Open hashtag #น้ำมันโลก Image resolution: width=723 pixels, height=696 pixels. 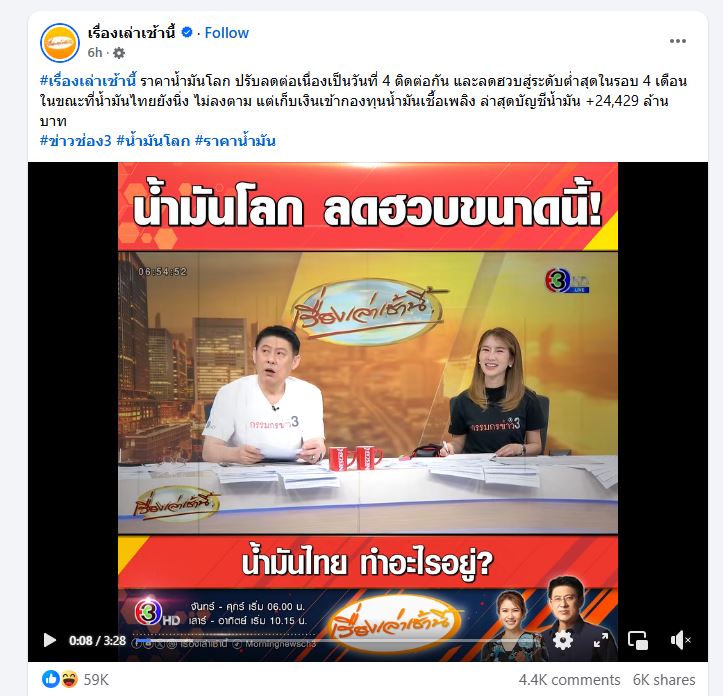point(153,141)
